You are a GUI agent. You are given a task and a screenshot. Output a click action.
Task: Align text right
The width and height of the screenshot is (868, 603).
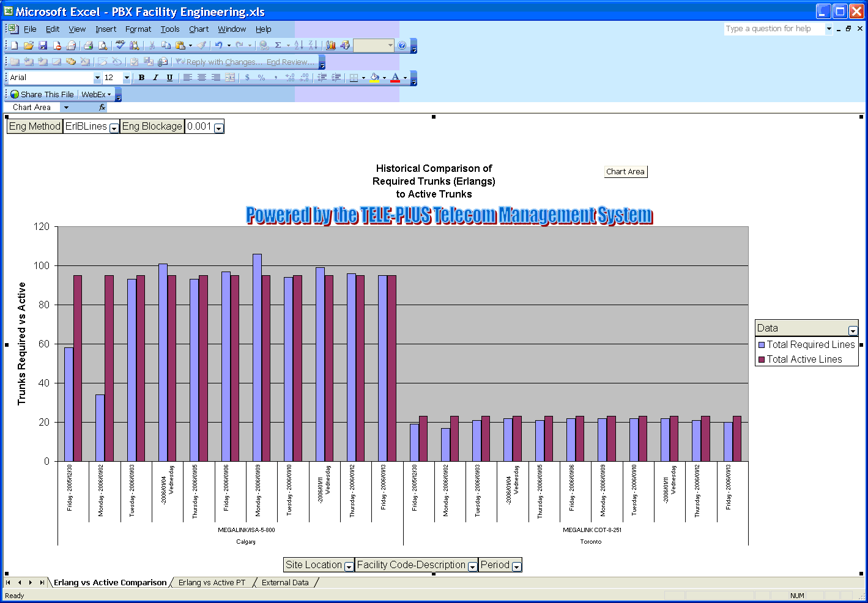click(215, 78)
